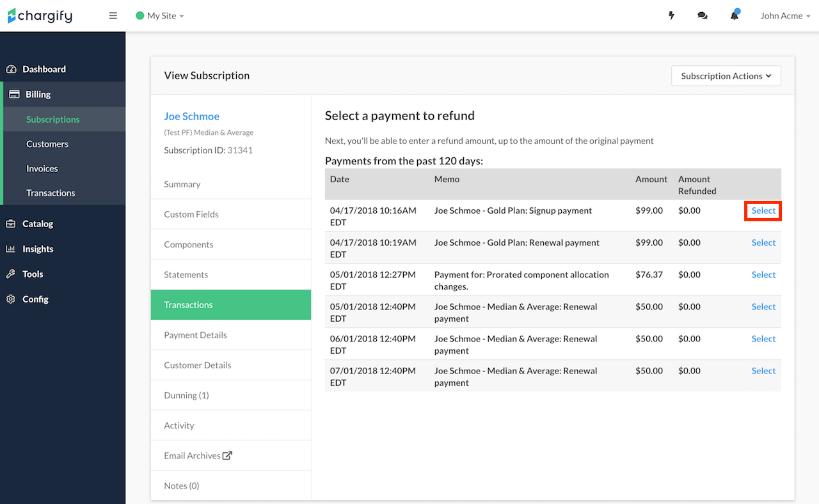Switch to the Activity tab
Image resolution: width=819 pixels, height=504 pixels.
[231, 425]
